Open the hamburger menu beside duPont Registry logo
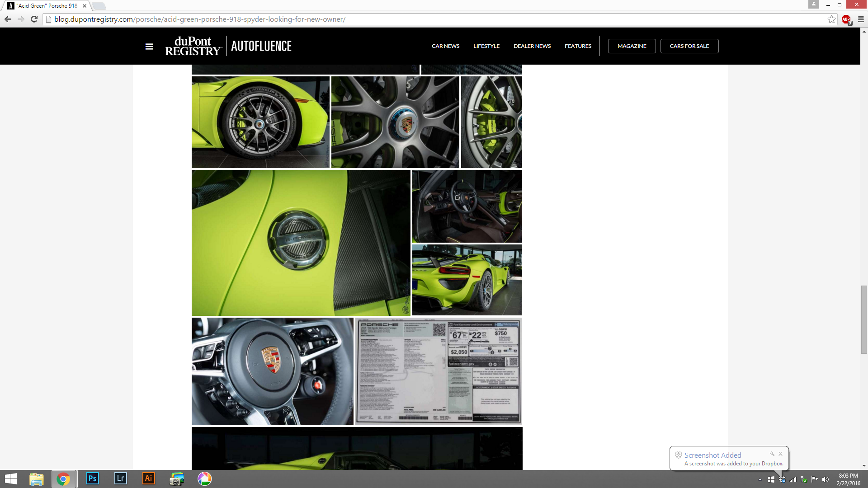The height and width of the screenshot is (488, 868). tap(149, 47)
